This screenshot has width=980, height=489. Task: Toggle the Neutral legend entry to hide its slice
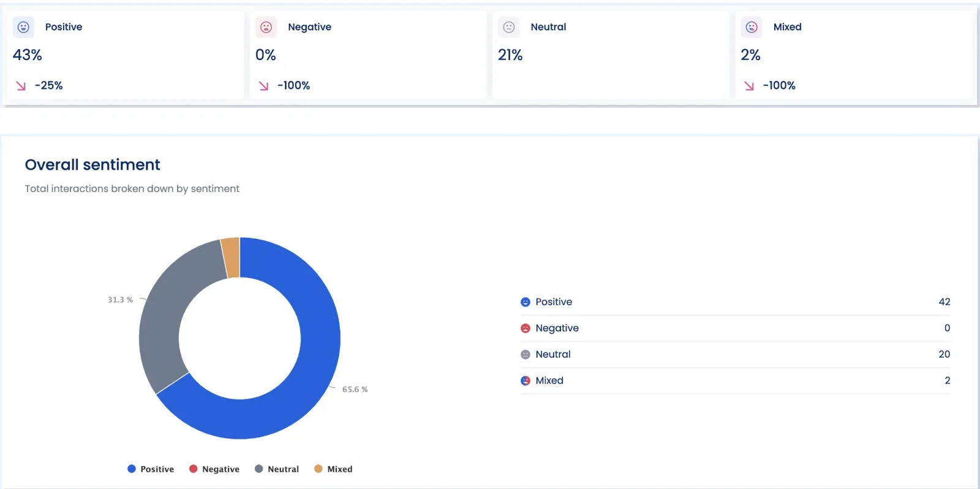click(x=277, y=469)
